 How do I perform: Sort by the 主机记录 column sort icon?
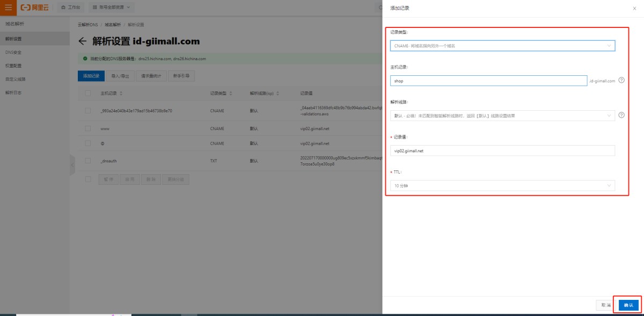121,94
